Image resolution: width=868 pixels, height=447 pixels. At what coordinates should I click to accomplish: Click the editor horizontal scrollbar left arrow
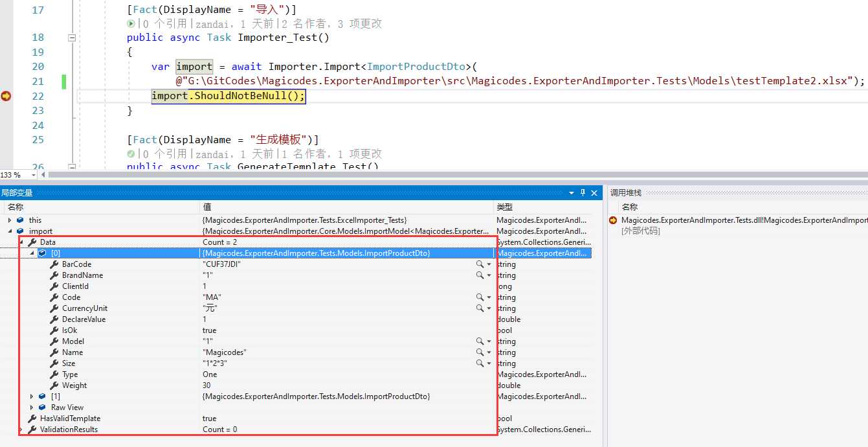43,175
